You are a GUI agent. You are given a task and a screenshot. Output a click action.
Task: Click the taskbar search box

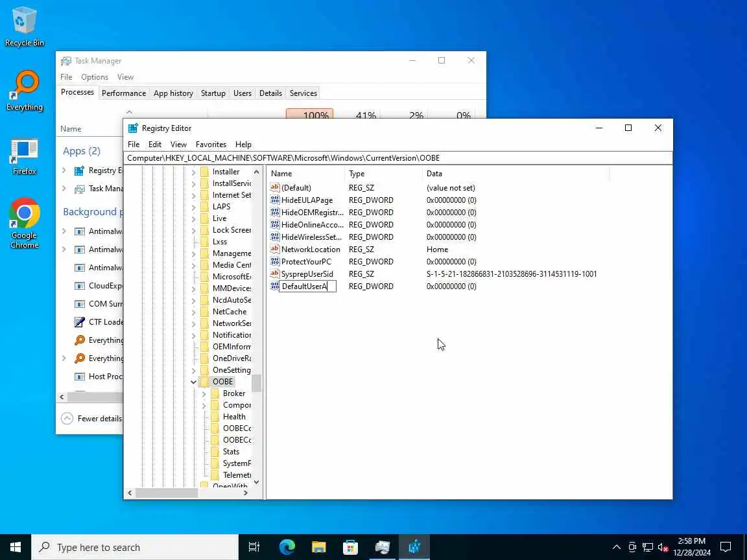click(135, 548)
